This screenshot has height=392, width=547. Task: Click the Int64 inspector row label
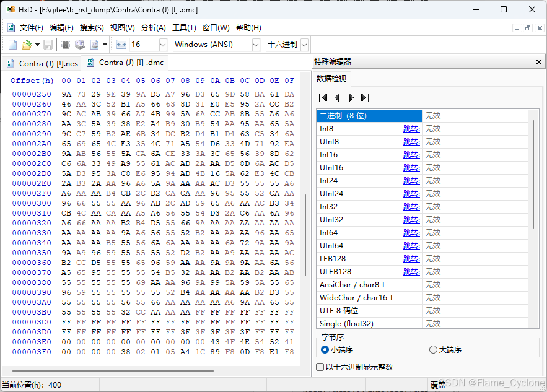point(328,233)
